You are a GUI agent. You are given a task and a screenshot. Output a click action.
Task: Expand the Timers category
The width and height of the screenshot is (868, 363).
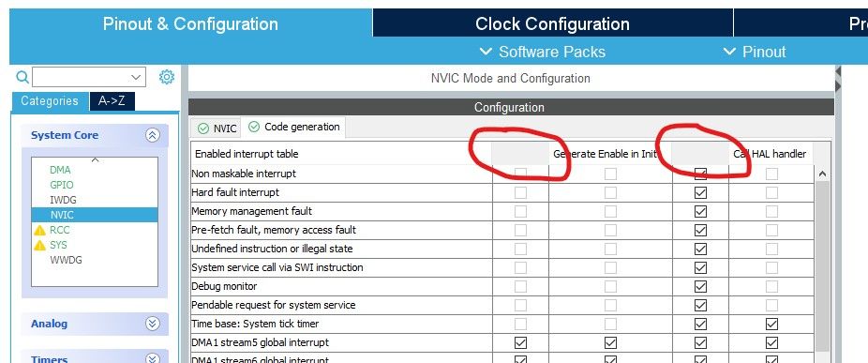pyautogui.click(x=153, y=358)
